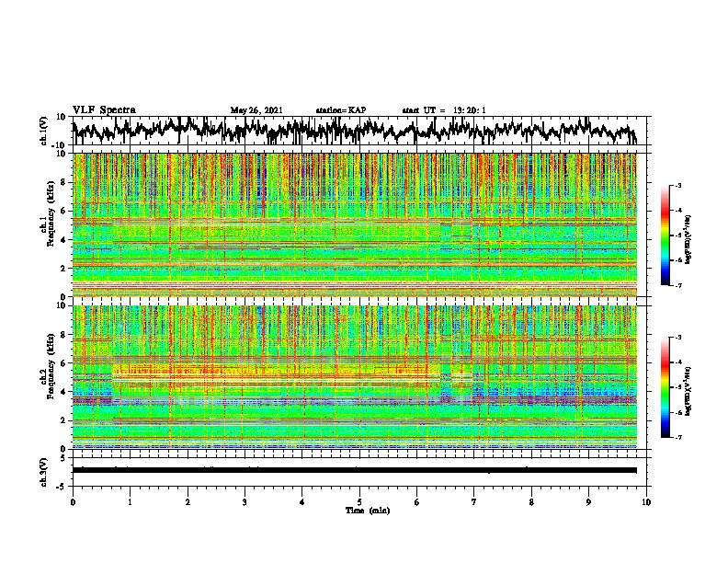Click time axis tick label "8"

531,502
